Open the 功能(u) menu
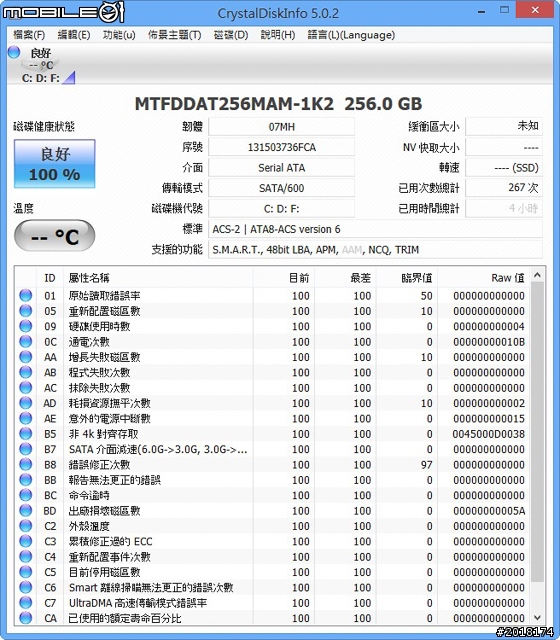 (119, 35)
